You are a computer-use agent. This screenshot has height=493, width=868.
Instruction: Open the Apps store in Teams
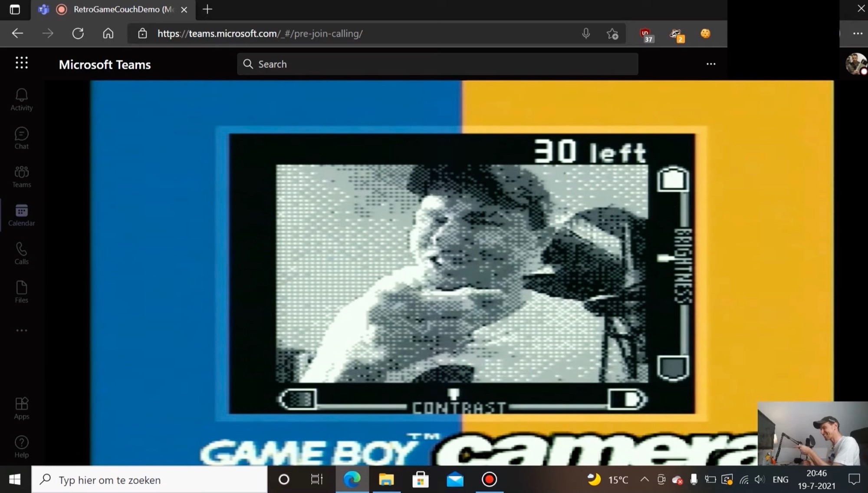point(21,408)
